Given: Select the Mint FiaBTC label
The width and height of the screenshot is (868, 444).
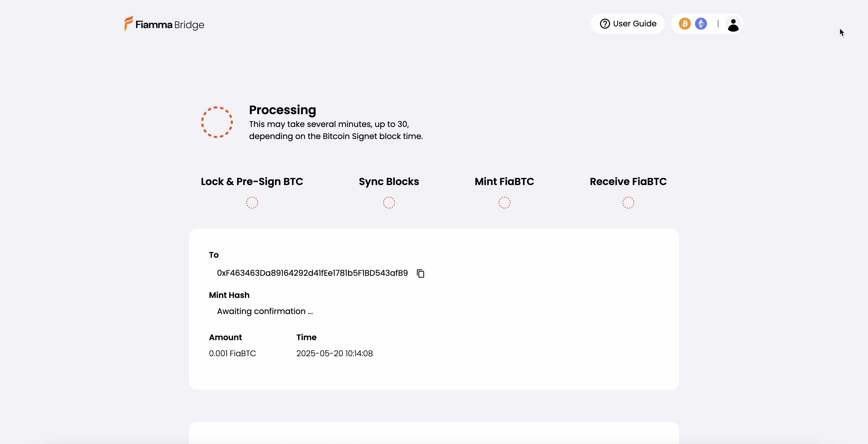Looking at the screenshot, I should [504, 182].
